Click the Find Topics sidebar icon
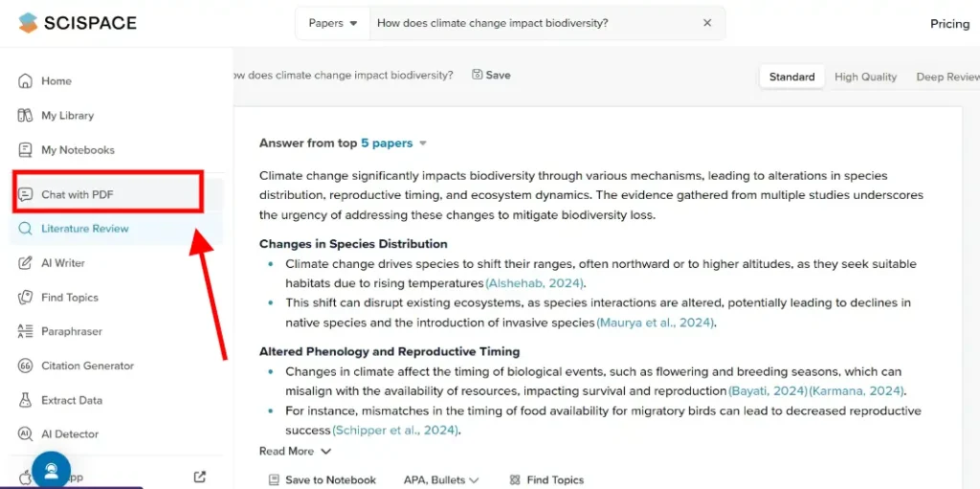This screenshot has height=489, width=980. [26, 298]
